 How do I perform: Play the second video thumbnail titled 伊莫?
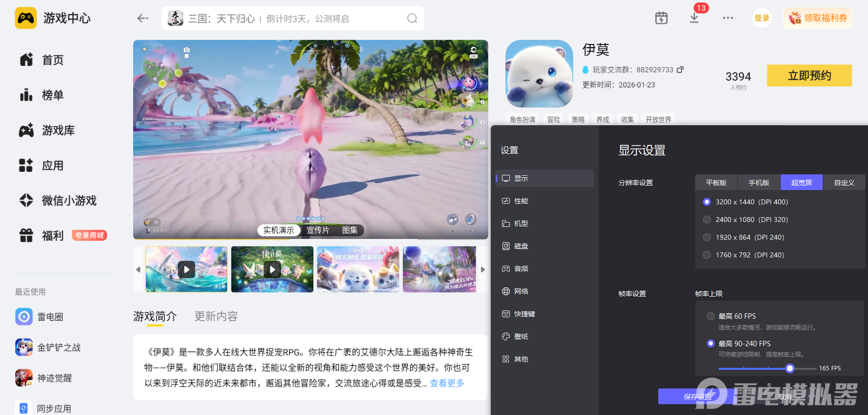272,269
